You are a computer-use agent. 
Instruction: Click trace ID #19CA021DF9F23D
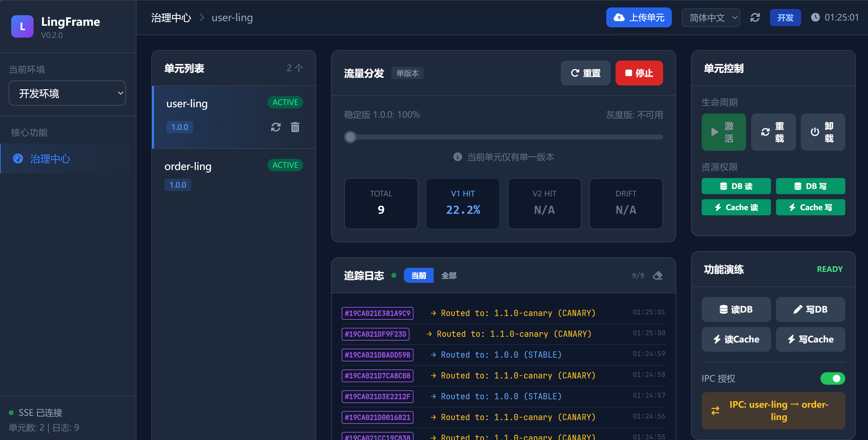(375, 334)
